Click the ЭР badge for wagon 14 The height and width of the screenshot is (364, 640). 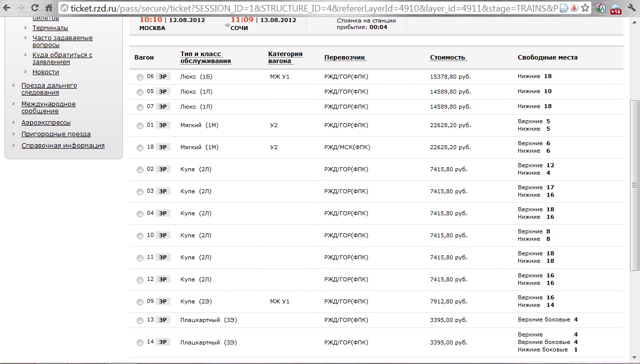(x=162, y=342)
